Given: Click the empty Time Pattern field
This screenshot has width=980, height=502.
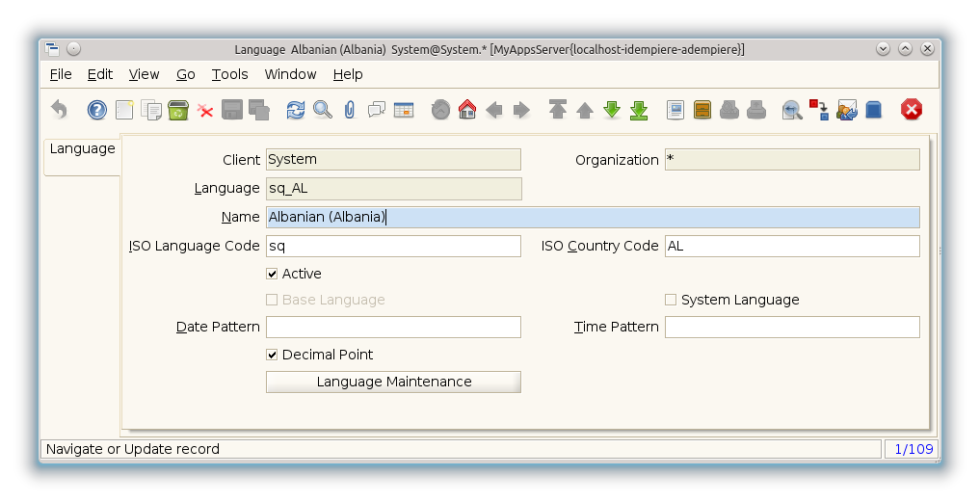Looking at the screenshot, I should (792, 327).
